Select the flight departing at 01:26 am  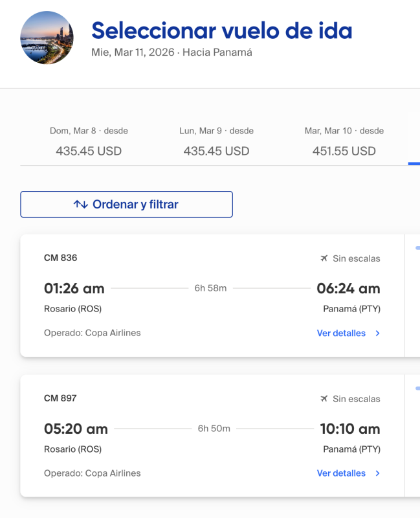pos(74,289)
